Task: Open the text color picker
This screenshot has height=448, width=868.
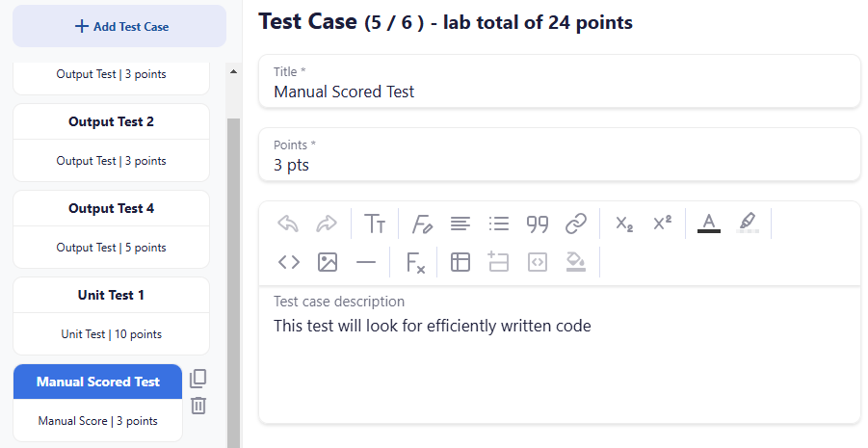Action: coord(709,224)
